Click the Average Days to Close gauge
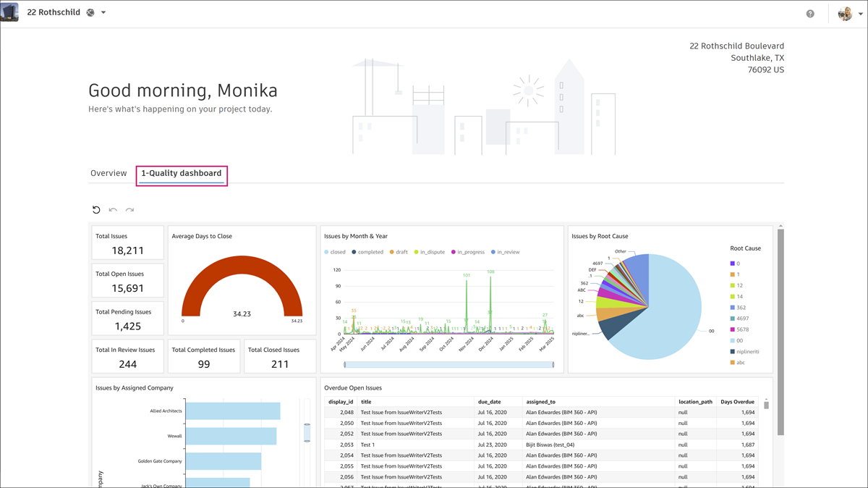 242,286
